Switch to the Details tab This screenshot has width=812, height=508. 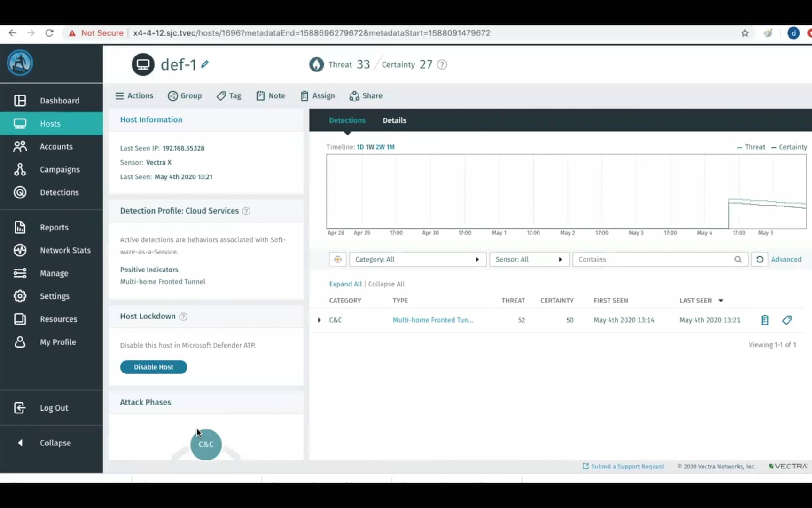point(394,120)
